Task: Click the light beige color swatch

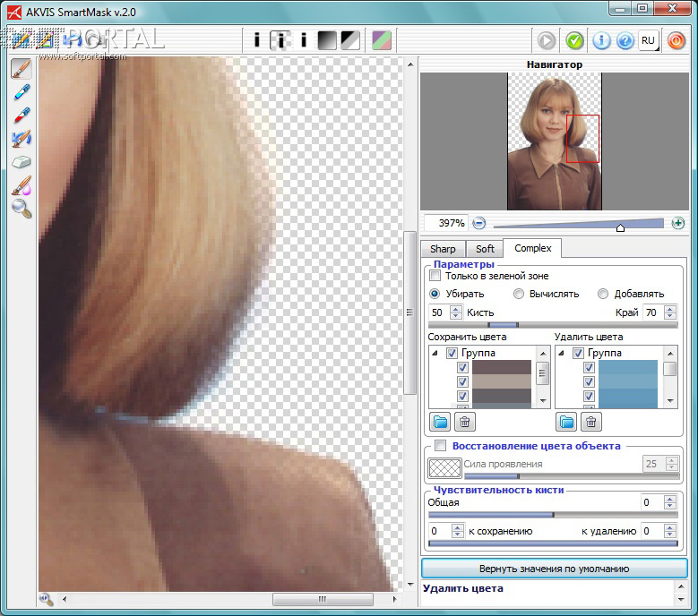Action: click(x=502, y=381)
